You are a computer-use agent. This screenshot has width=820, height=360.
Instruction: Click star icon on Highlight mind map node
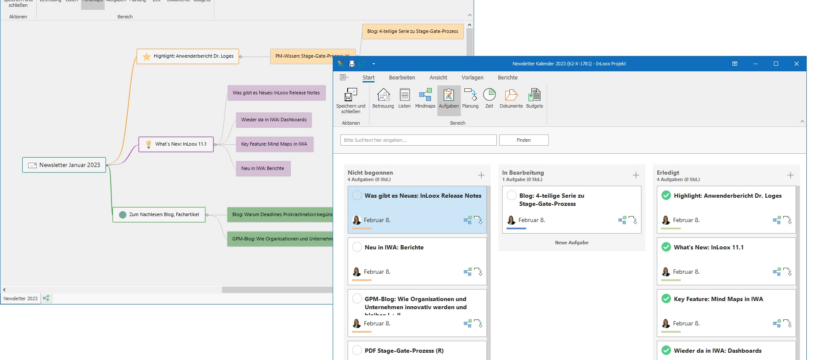click(146, 57)
